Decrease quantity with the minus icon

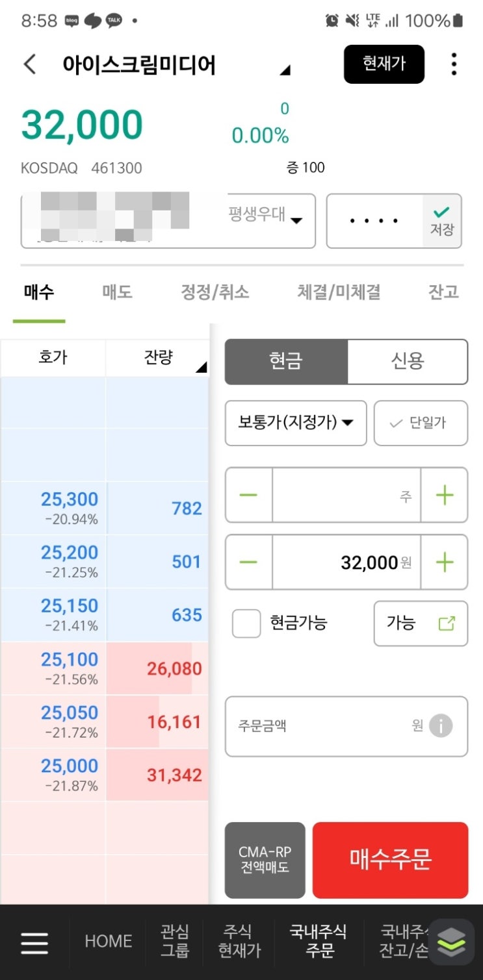coord(248,496)
